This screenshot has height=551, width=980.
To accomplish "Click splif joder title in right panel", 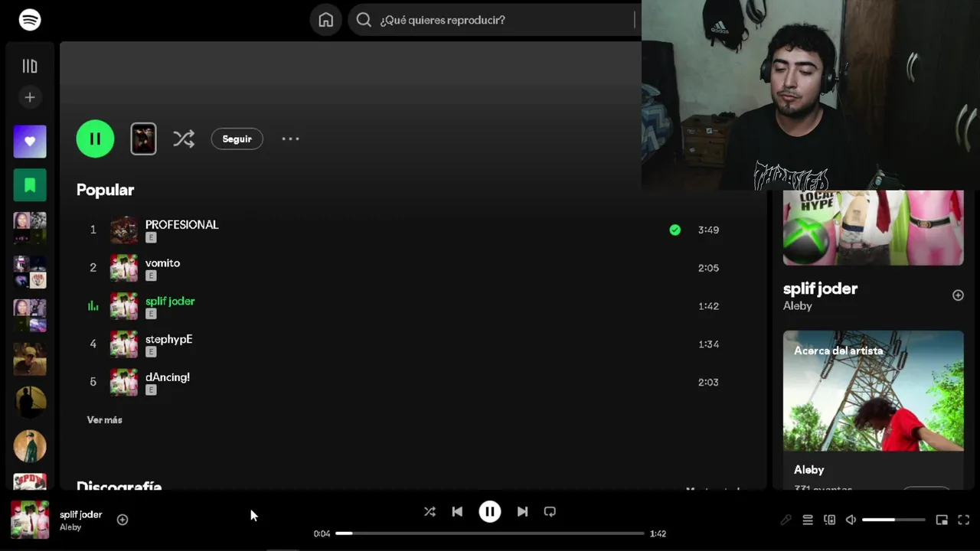I will pyautogui.click(x=820, y=289).
